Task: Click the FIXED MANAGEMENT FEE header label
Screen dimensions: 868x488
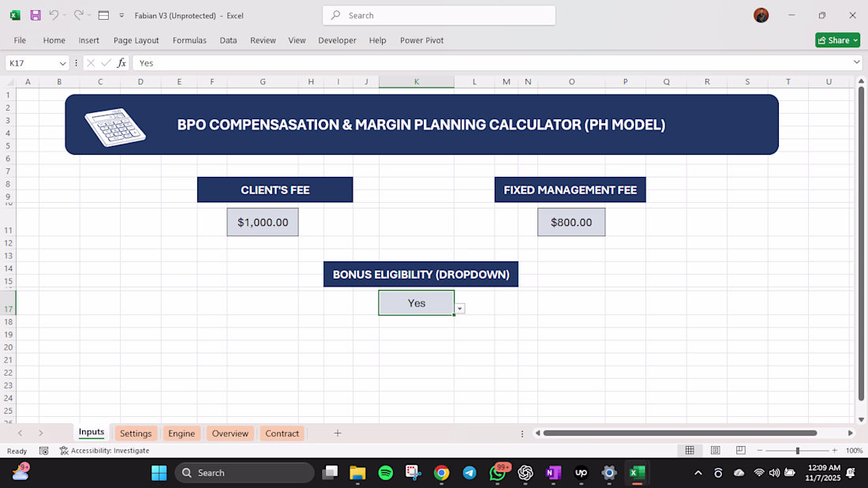Action: pyautogui.click(x=571, y=190)
